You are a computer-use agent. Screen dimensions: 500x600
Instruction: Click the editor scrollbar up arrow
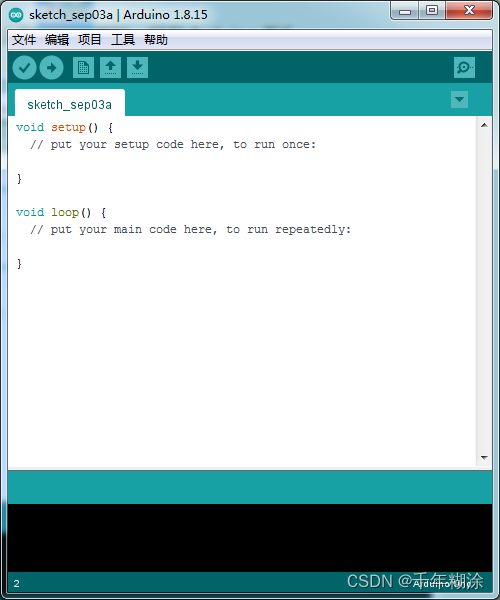point(484,125)
